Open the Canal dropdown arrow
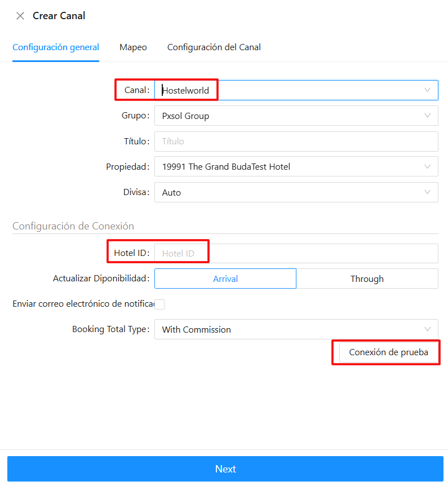Image resolution: width=448 pixels, height=486 pixels. point(427,90)
